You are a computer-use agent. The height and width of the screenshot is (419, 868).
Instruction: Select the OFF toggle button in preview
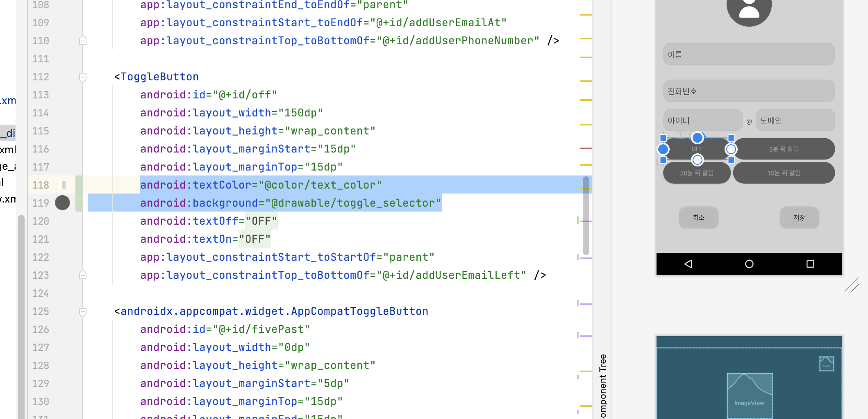pos(697,149)
